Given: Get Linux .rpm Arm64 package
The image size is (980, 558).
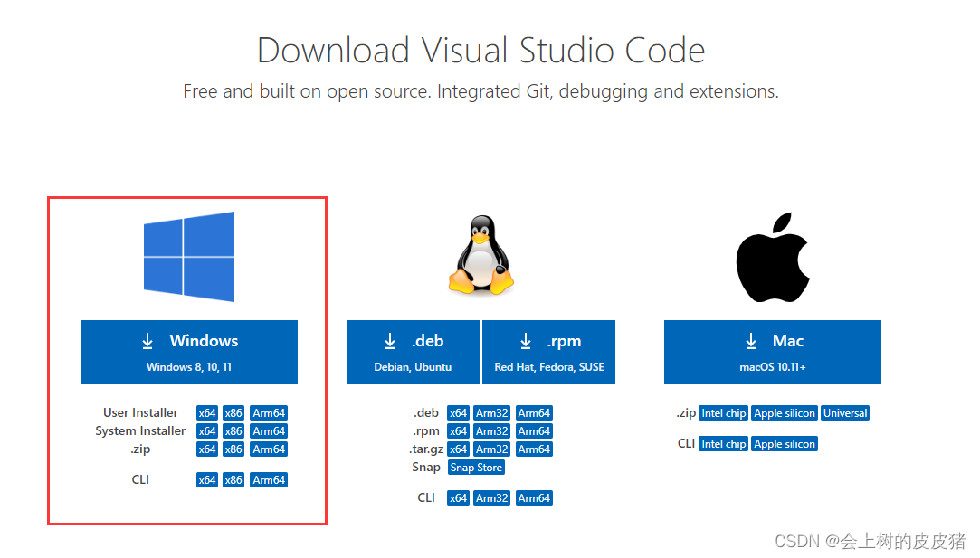Looking at the screenshot, I should (535, 431).
